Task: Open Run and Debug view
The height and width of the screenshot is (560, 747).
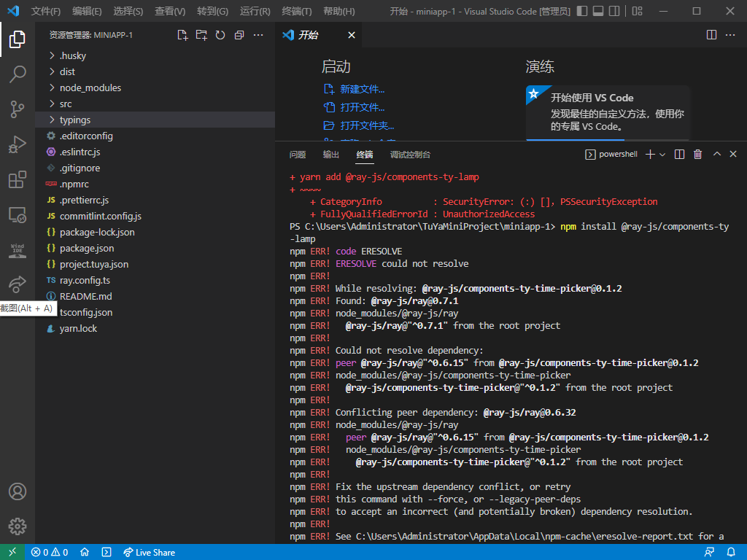Action: click(18, 144)
